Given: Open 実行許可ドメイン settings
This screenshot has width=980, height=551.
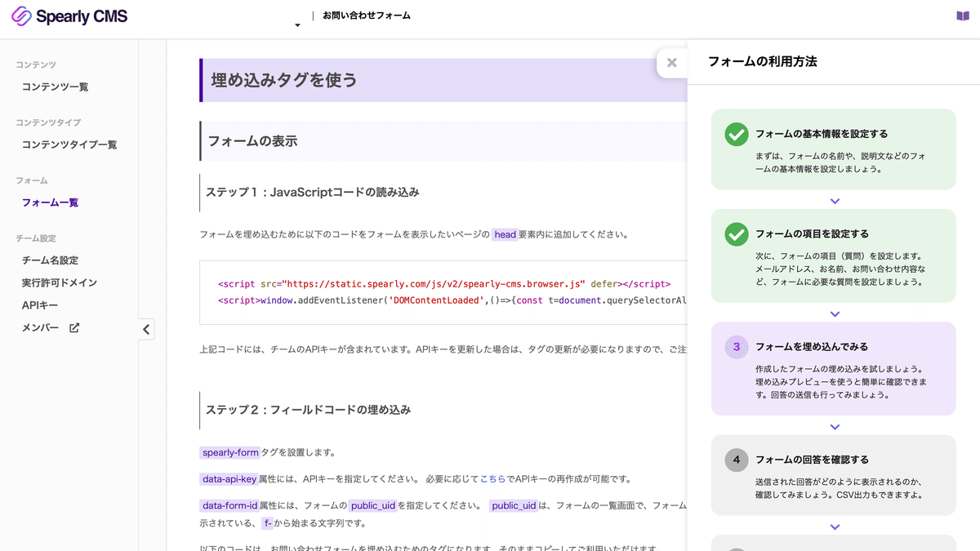Looking at the screenshot, I should click(60, 282).
